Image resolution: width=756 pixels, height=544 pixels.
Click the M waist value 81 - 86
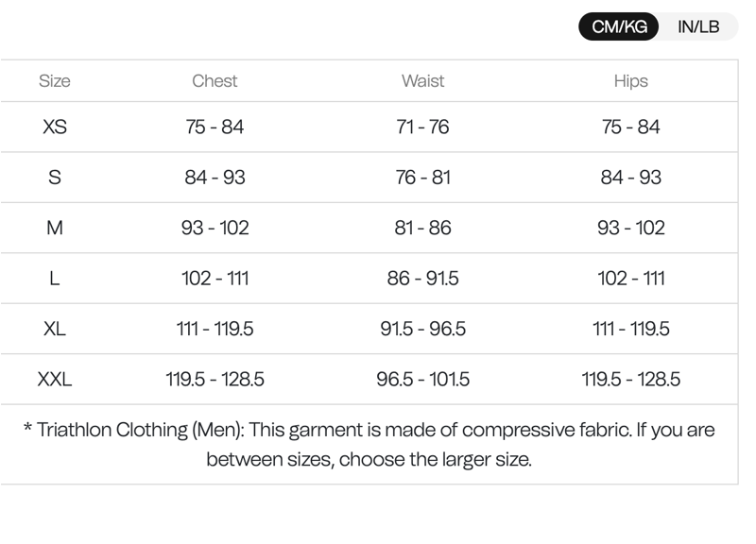tap(422, 228)
